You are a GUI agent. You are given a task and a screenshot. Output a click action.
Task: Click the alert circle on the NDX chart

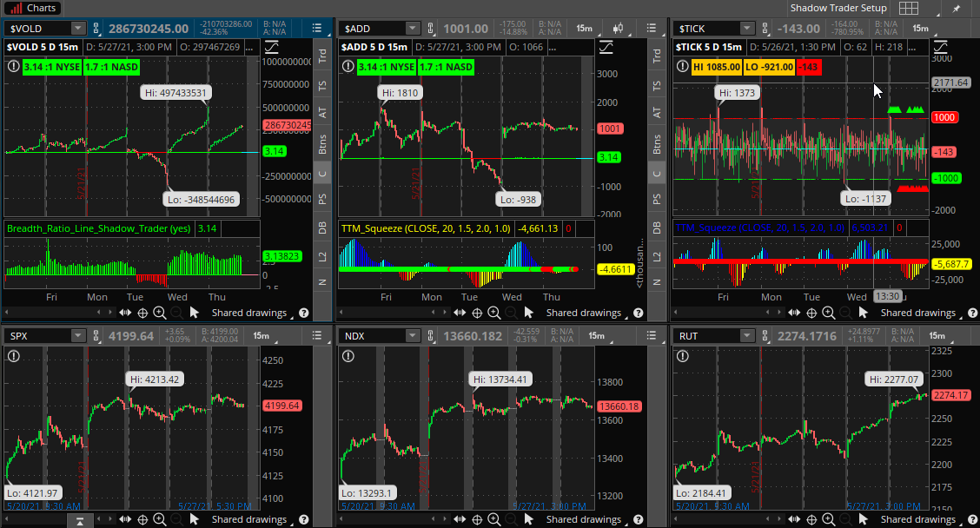pyautogui.click(x=348, y=355)
